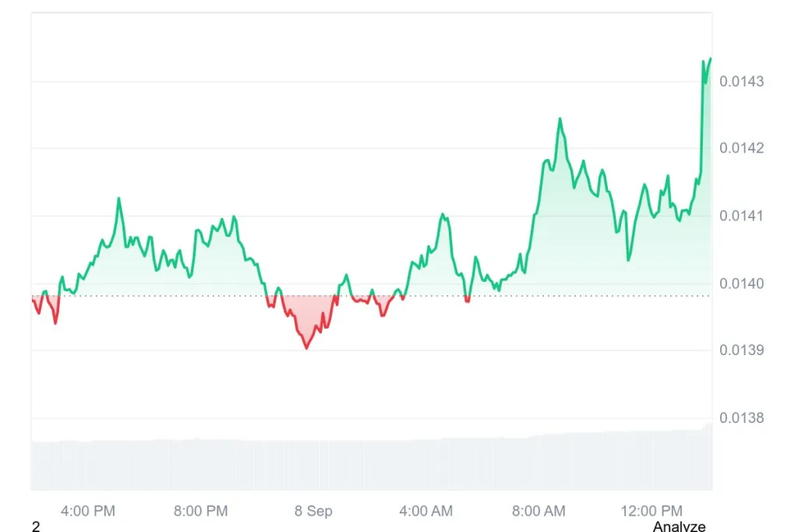Select the 4:00 PM time label
This screenshot has width=798, height=532.
[x=88, y=511]
